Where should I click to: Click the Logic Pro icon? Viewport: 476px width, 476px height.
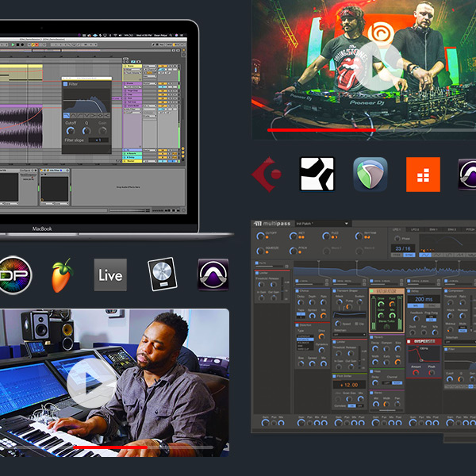coord(162,274)
